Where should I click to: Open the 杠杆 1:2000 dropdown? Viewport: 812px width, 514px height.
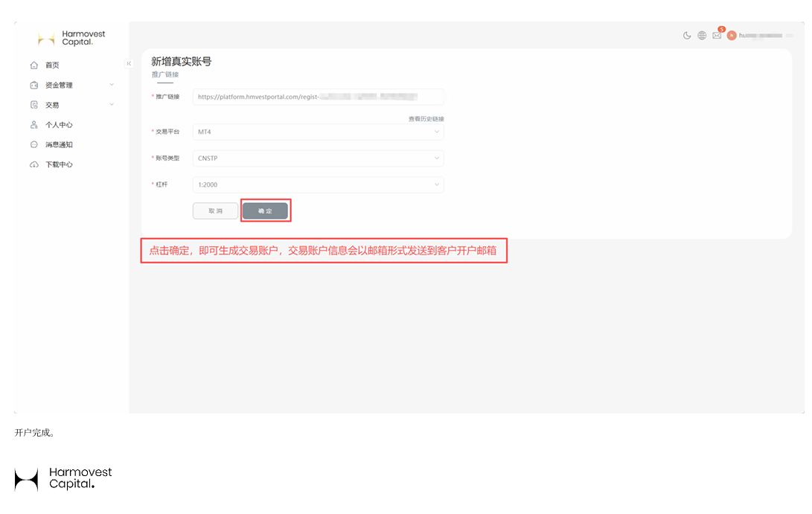click(318, 184)
